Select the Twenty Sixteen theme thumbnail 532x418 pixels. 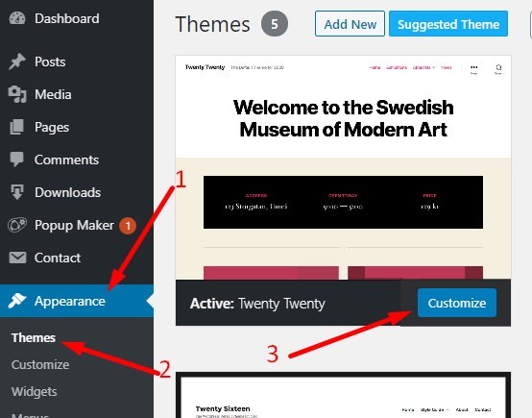click(343, 396)
